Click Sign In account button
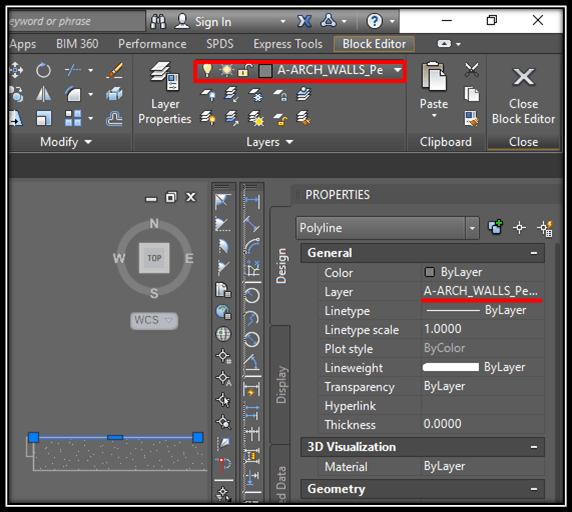572x512 pixels. tap(203, 22)
